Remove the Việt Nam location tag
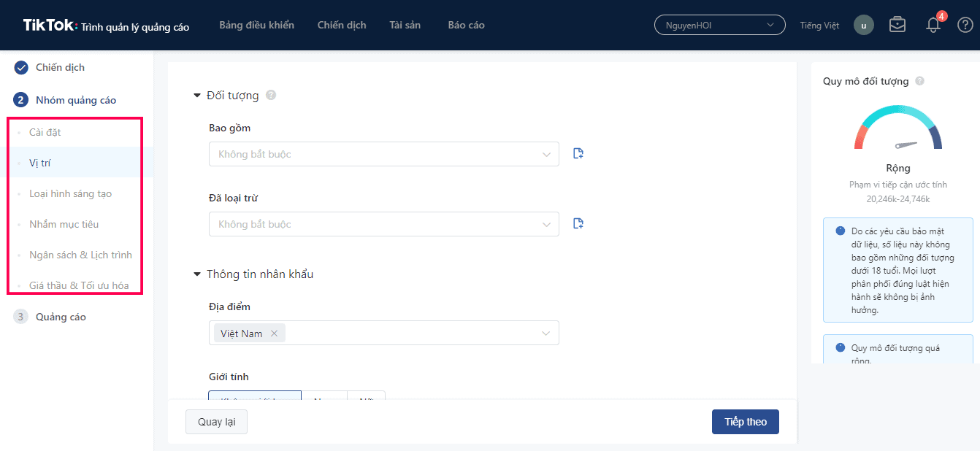 click(x=275, y=334)
